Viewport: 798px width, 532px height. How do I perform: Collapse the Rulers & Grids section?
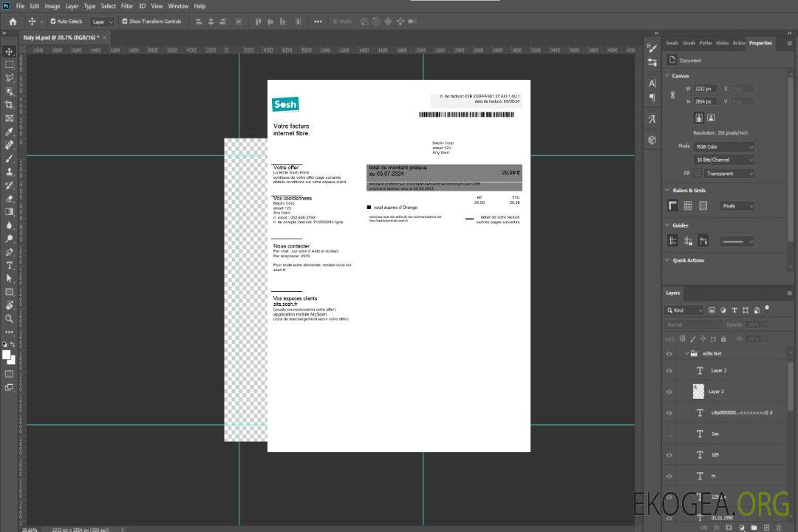coord(667,190)
